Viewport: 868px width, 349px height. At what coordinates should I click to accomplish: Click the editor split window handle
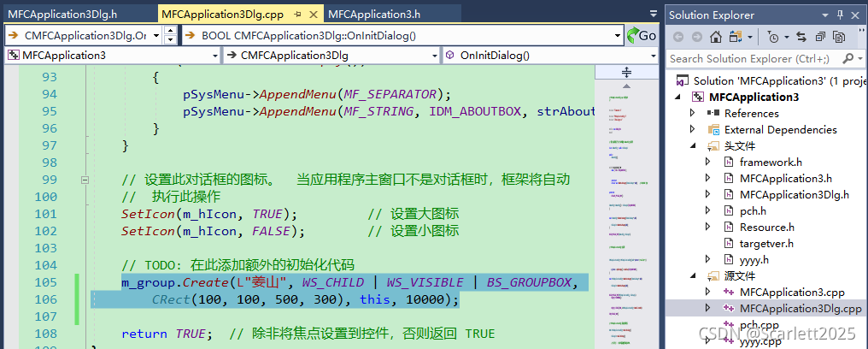(626, 72)
